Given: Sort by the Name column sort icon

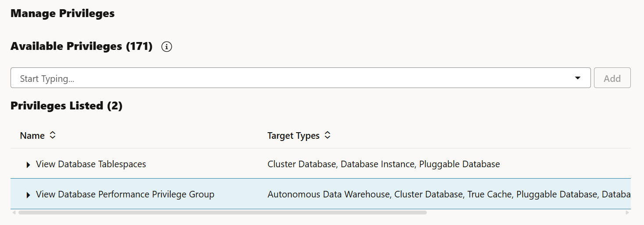Looking at the screenshot, I should point(53,135).
